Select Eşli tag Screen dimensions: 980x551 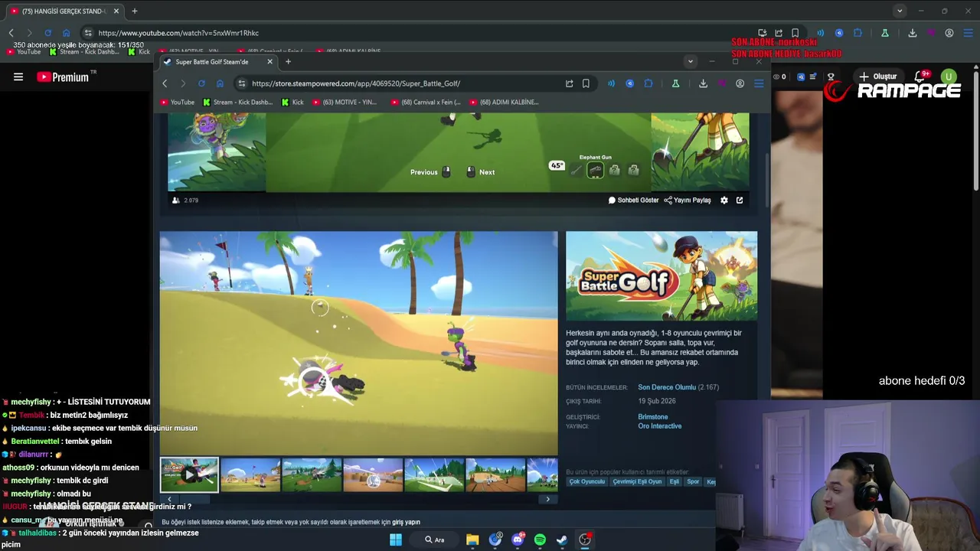point(675,482)
